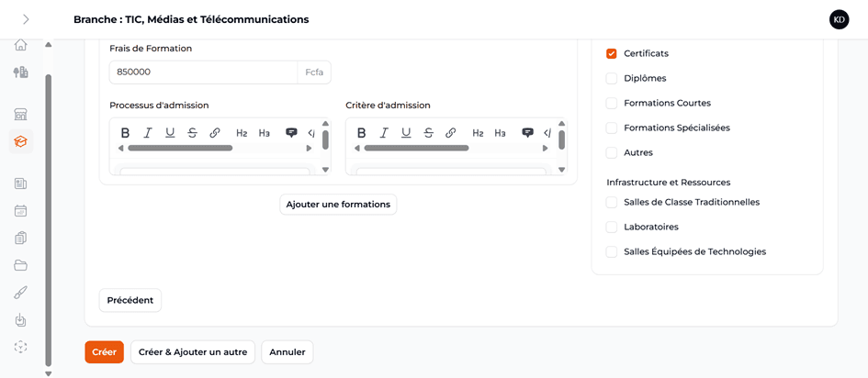Apply strikethrough in Critère d'admission editor
868x378 pixels.
click(x=428, y=133)
